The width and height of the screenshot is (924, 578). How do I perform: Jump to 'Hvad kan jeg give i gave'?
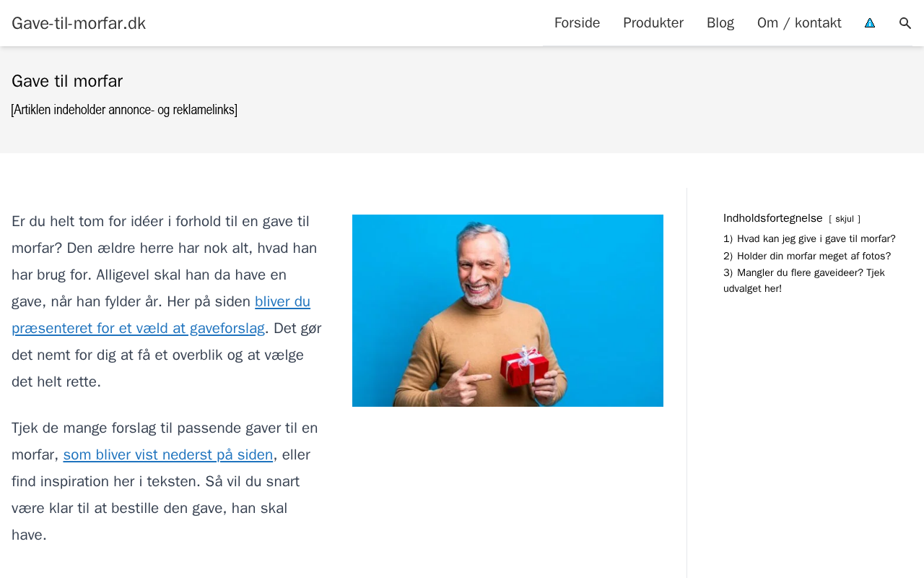[816, 239]
